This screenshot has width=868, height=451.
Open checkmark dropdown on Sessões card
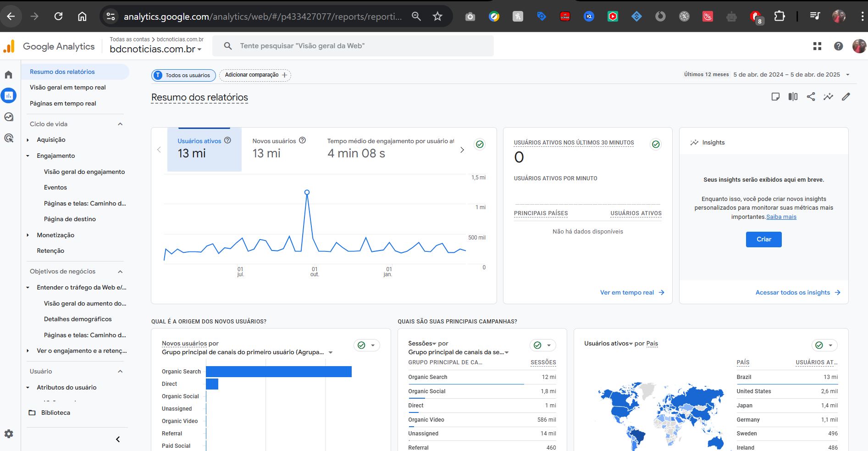coord(543,345)
